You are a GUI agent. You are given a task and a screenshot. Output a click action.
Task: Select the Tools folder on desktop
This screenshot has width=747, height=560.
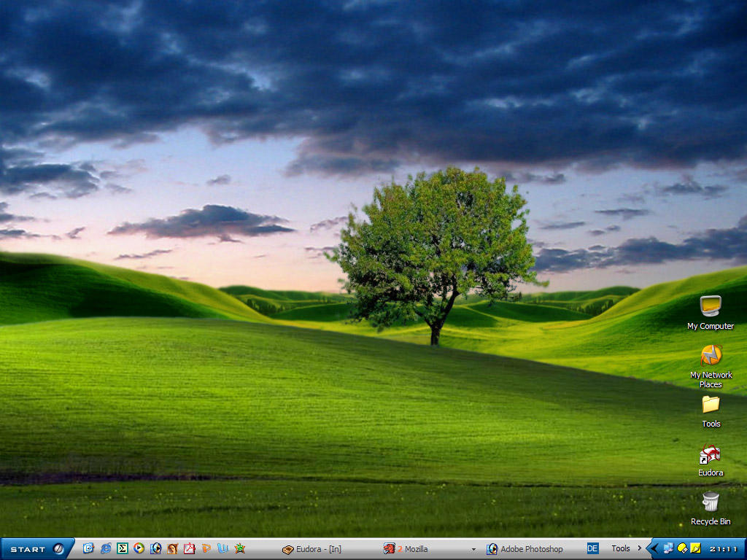click(711, 412)
